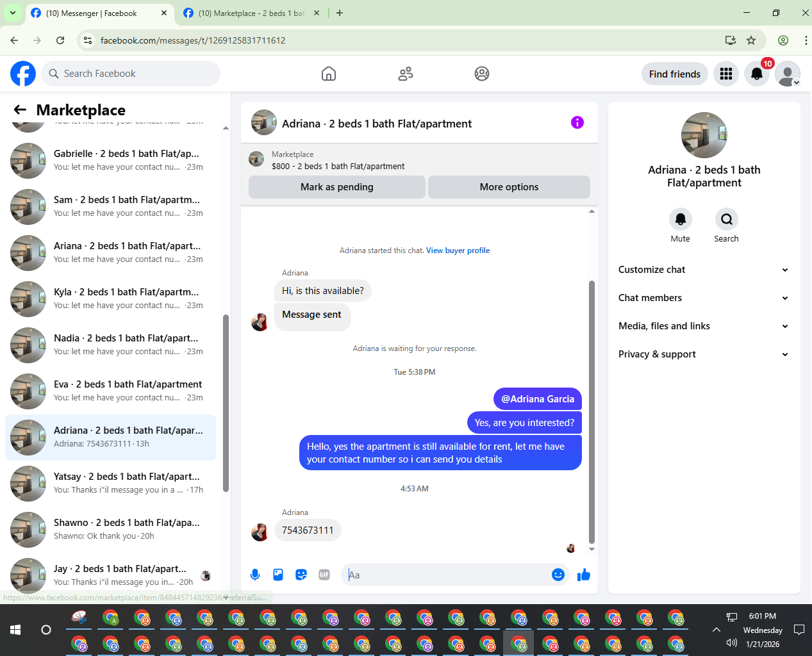
Task: Open the Menu grid icon
Action: pos(726,74)
